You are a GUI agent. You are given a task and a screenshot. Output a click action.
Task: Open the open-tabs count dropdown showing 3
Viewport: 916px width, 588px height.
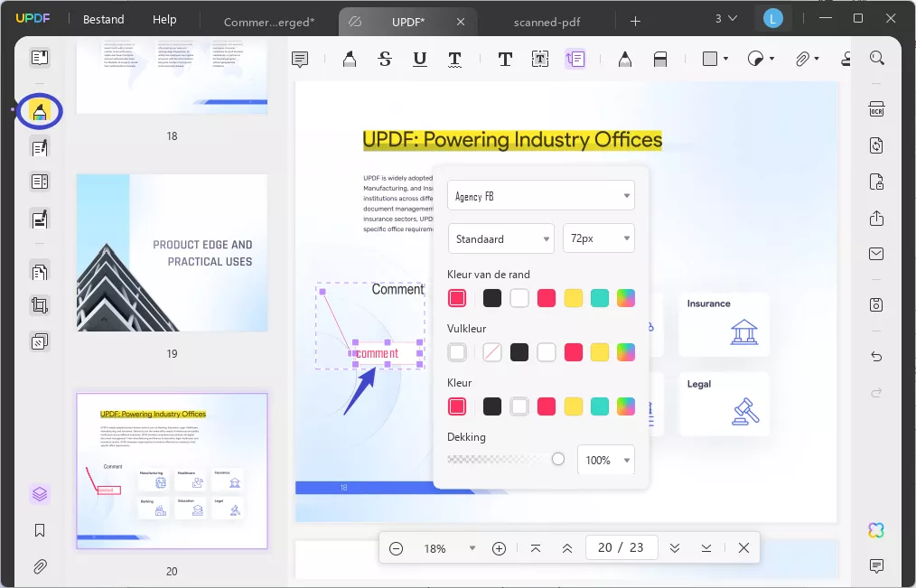pyautogui.click(x=725, y=19)
